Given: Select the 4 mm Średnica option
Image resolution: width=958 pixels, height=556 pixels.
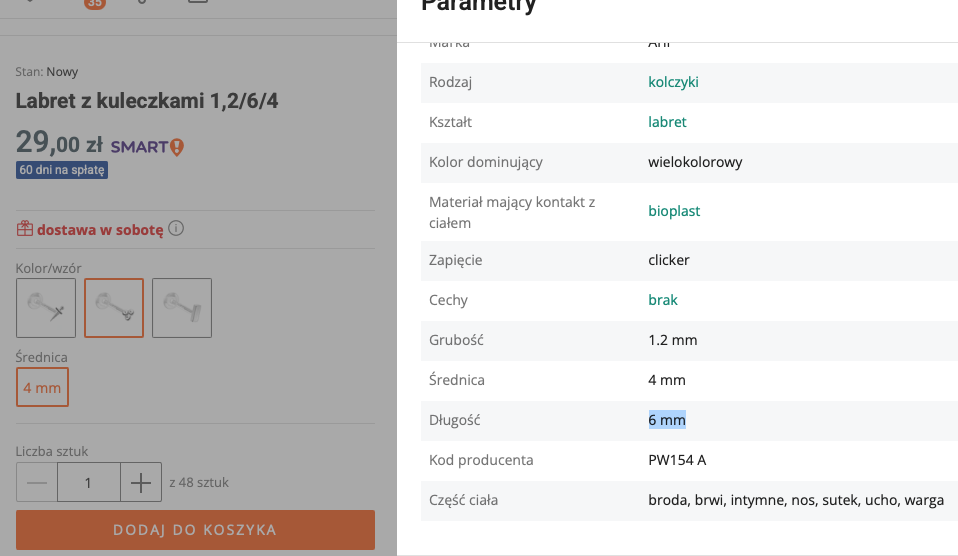Looking at the screenshot, I should click(42, 388).
